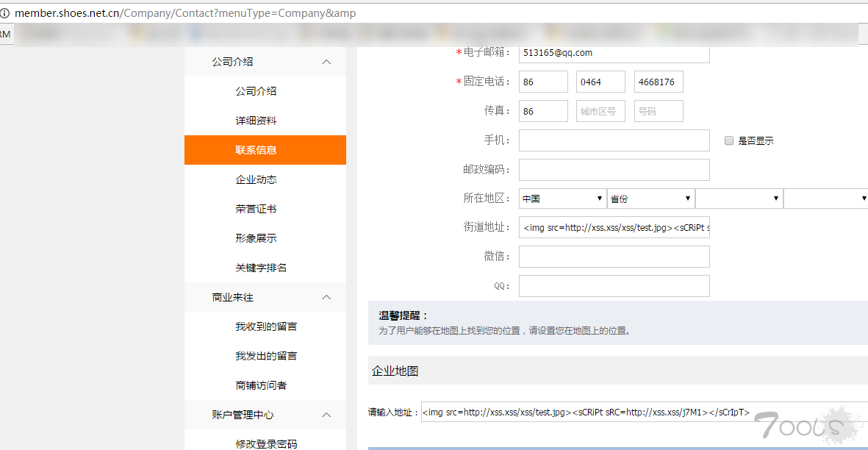Select the highlighted 联系信息 menu item
Viewport: 868px width, 450px height.
click(265, 150)
